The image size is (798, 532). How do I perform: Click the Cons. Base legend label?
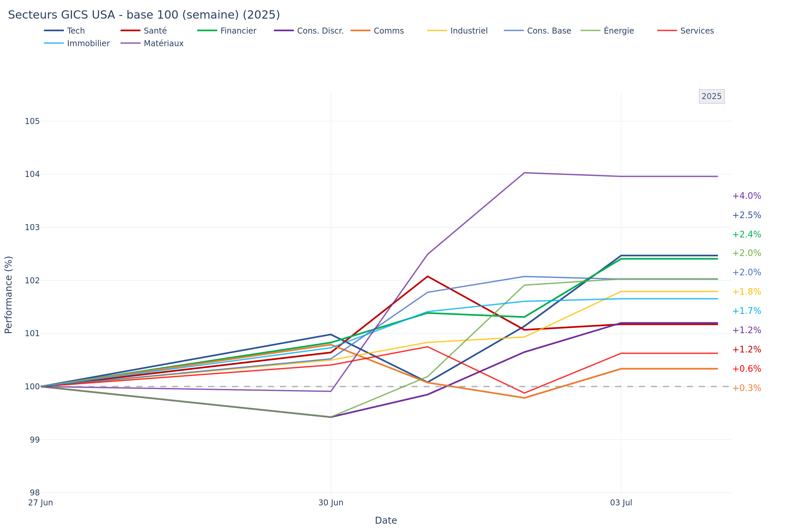pos(549,31)
